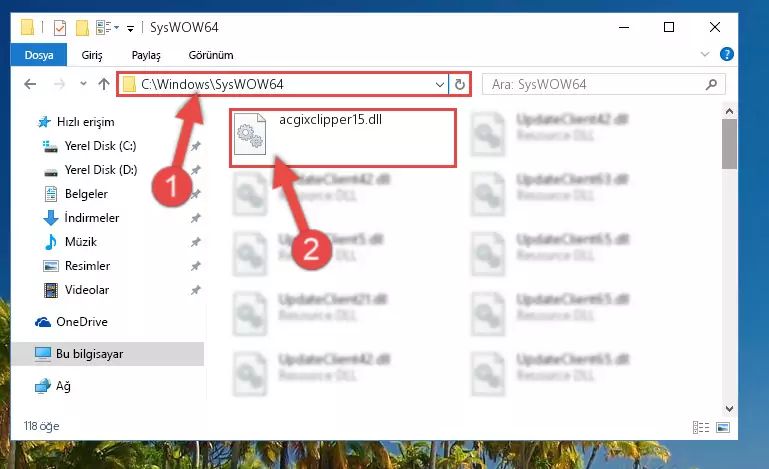
Task: Click the download arrow icon beside İndirmeler
Action: click(51, 218)
